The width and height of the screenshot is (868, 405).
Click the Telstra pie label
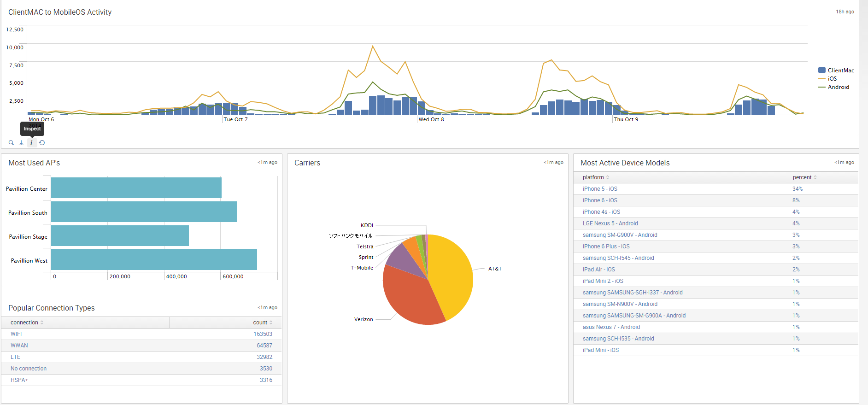point(365,247)
